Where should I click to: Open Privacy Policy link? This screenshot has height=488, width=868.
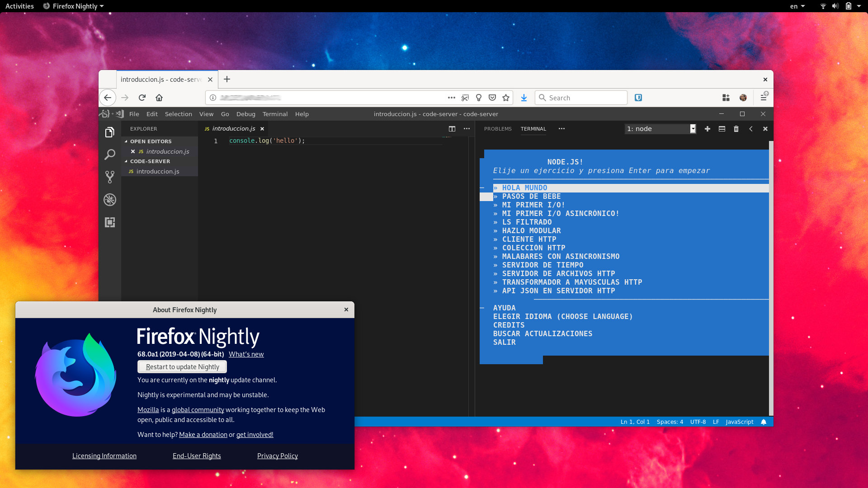coord(278,456)
